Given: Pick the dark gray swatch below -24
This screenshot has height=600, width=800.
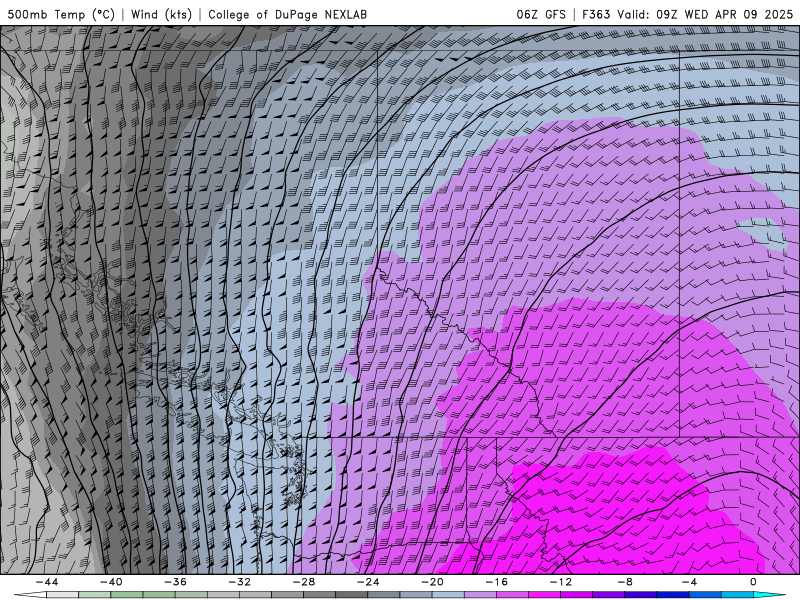Looking at the screenshot, I should 351,595.
